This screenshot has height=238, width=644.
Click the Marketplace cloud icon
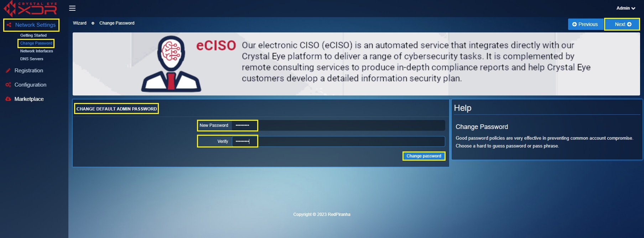[x=8, y=99]
